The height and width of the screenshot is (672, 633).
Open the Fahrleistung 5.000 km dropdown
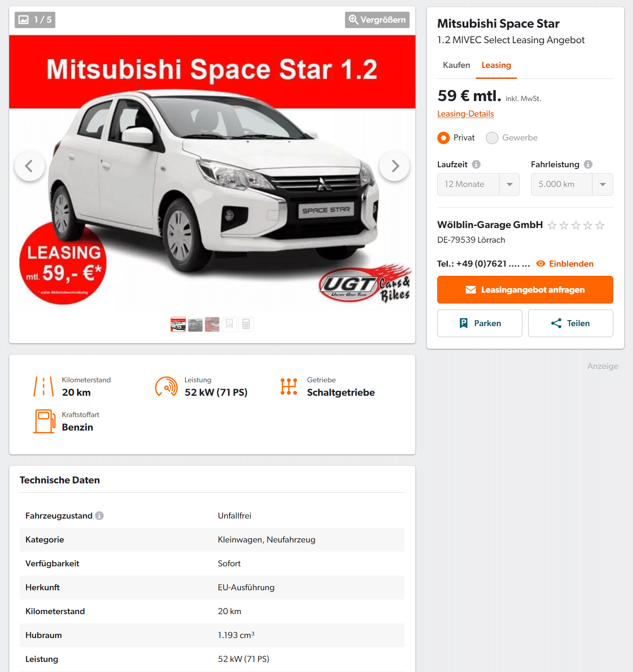point(572,184)
